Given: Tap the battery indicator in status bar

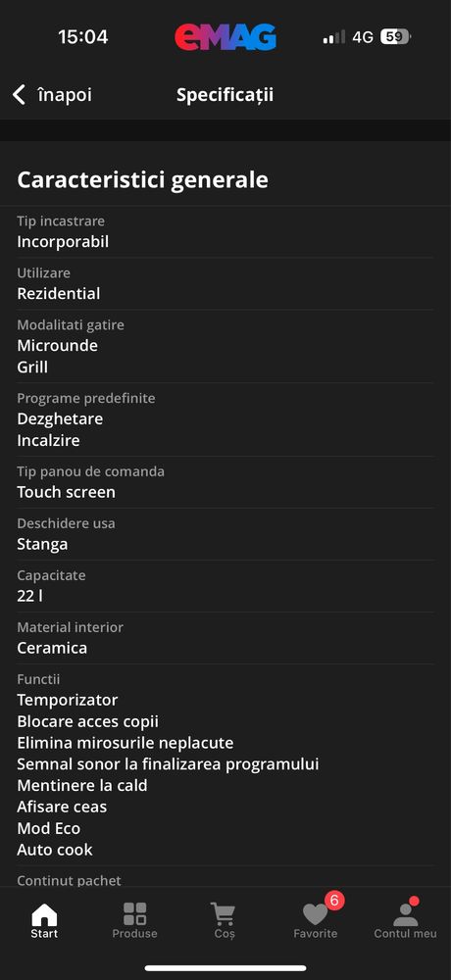Looking at the screenshot, I should [x=395, y=37].
